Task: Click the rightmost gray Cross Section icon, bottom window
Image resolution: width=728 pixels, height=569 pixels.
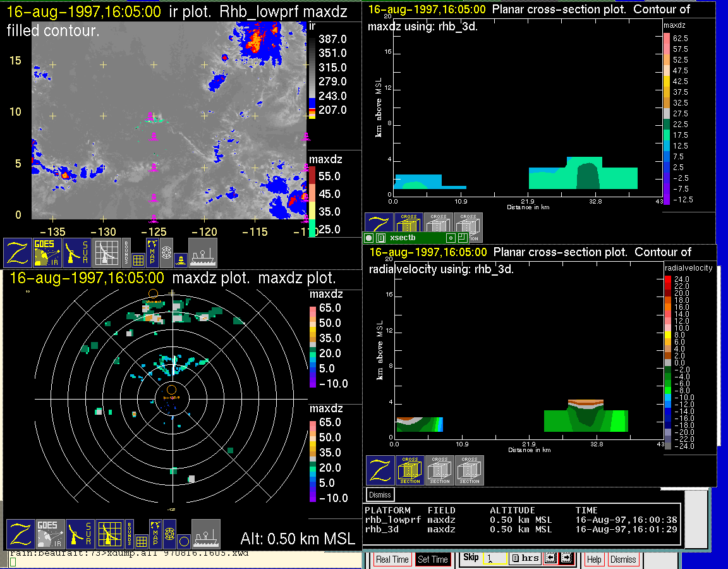Action: click(470, 470)
